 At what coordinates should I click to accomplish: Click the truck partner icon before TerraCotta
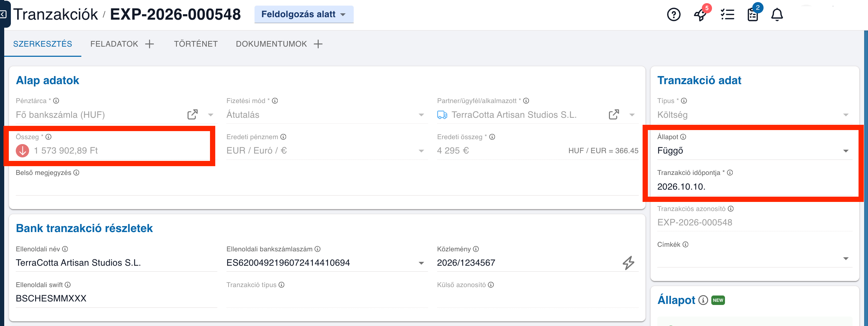pyautogui.click(x=442, y=115)
